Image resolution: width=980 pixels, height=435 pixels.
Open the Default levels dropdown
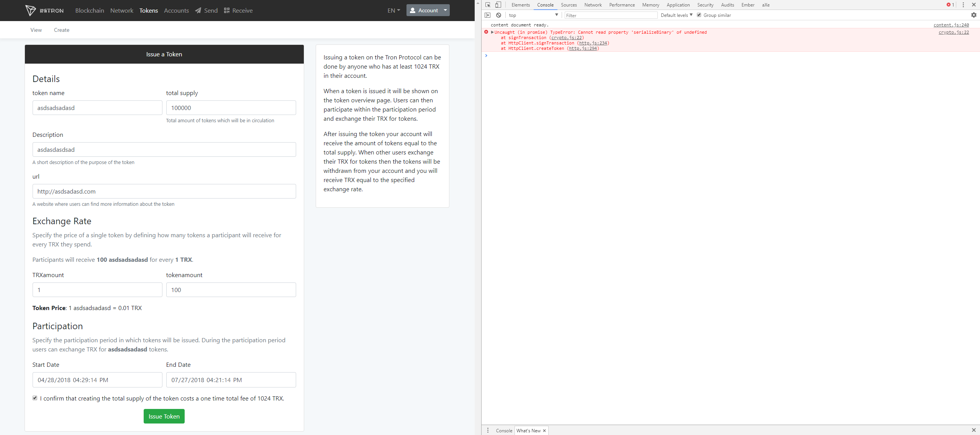click(676, 15)
